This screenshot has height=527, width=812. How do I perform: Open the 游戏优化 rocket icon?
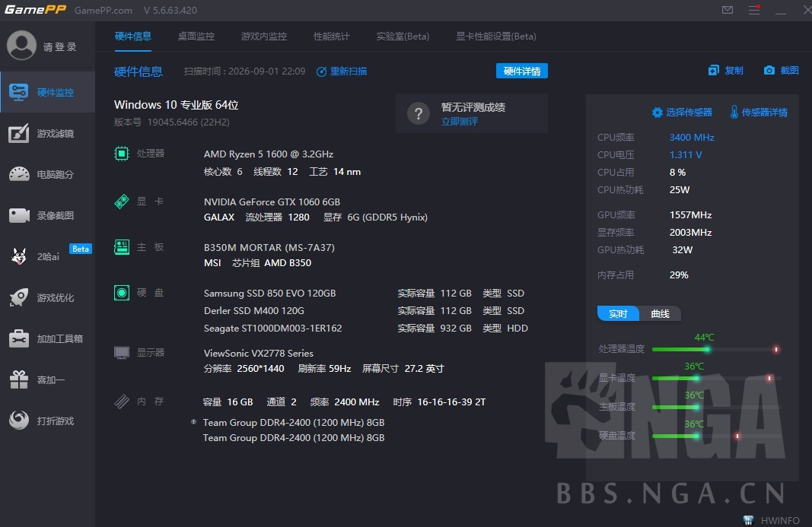(x=18, y=297)
